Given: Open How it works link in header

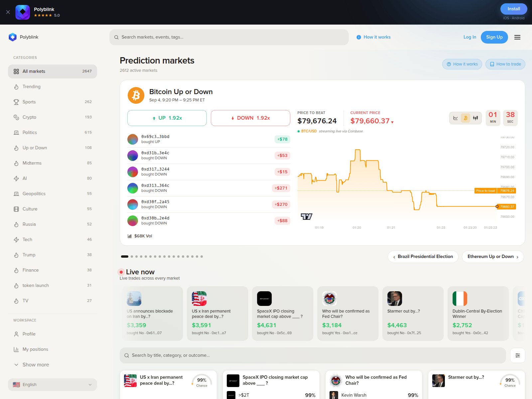Looking at the screenshot, I should tap(373, 37).
